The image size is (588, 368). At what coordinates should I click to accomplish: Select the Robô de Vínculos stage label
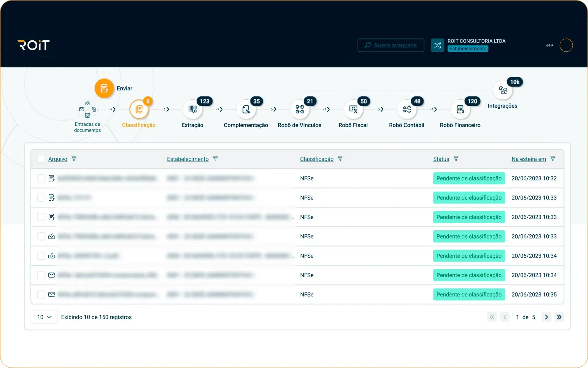(x=300, y=125)
